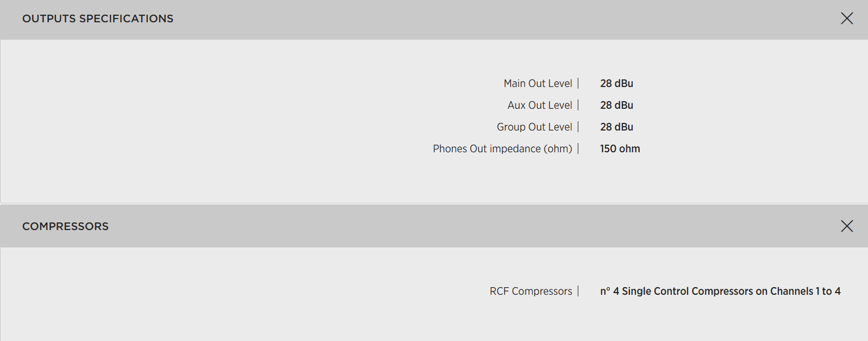Click the divider bar after Group Out Level

point(578,127)
